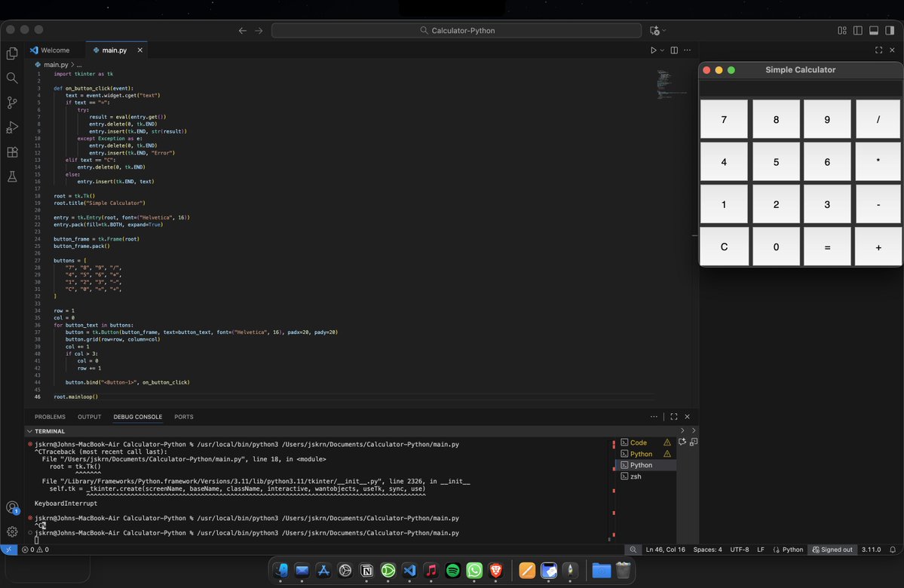Open notifications bell in status bar
The height and width of the screenshot is (588, 904).
[893, 550]
